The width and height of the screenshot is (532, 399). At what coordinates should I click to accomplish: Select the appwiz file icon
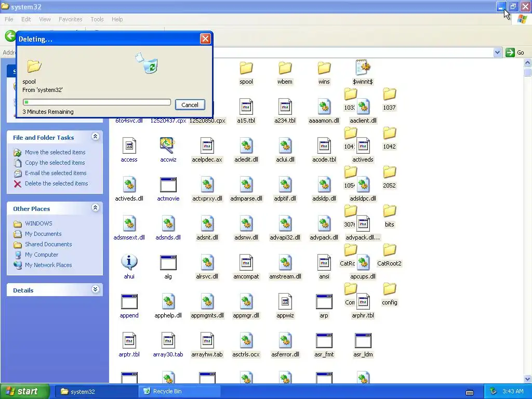click(x=285, y=302)
